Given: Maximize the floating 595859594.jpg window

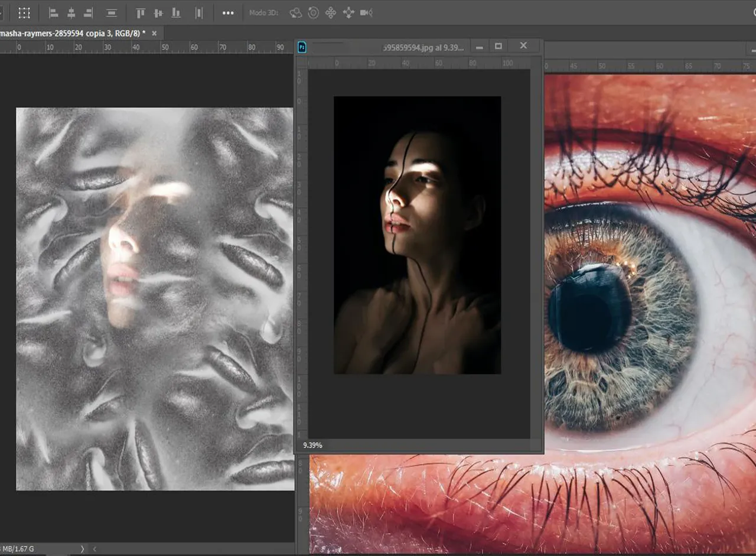Looking at the screenshot, I should coord(498,46).
